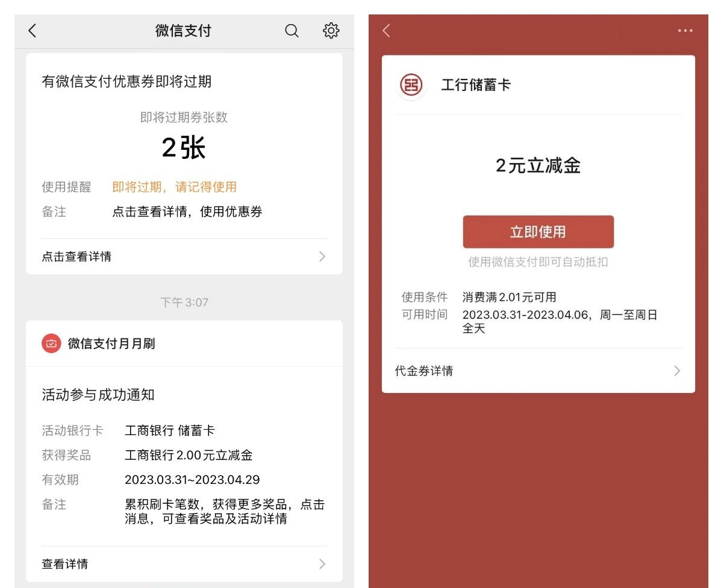The width and height of the screenshot is (718, 588).
Task: Tap 立即使用 button
Action: pyautogui.click(x=538, y=232)
